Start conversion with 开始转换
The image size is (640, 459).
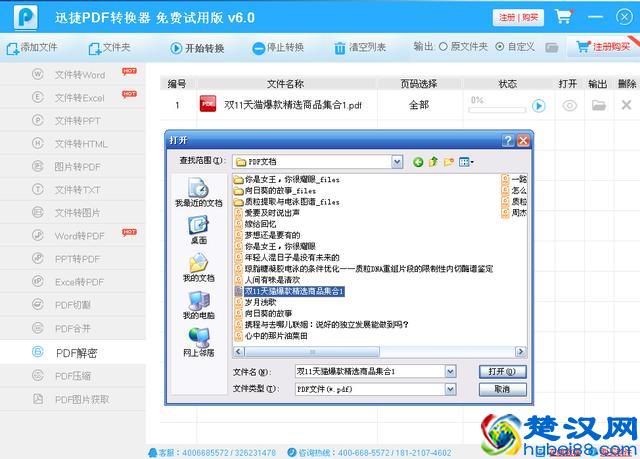(197, 48)
